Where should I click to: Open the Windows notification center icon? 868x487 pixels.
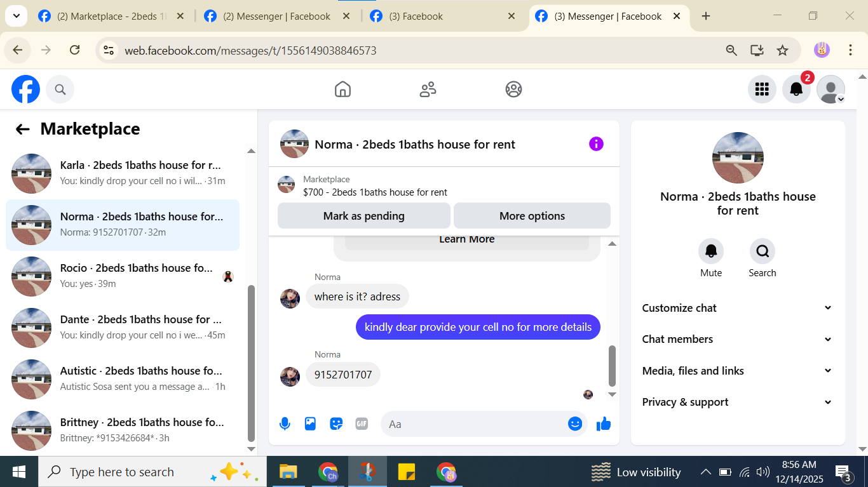(x=844, y=472)
